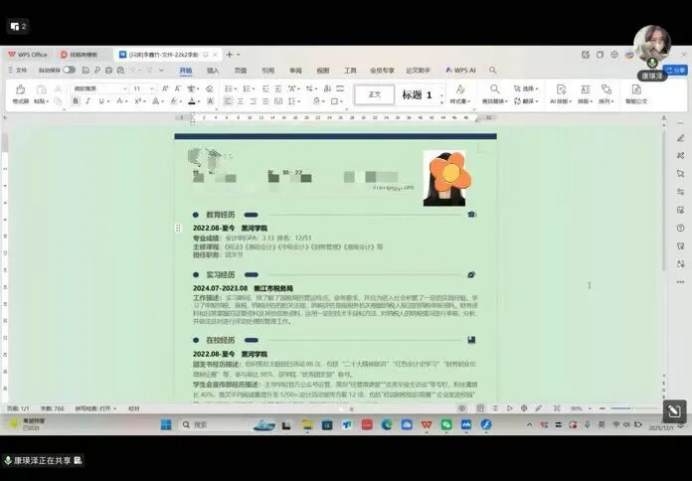This screenshot has width=692, height=481.
Task: Click the Bold formatting button
Action: (x=75, y=101)
